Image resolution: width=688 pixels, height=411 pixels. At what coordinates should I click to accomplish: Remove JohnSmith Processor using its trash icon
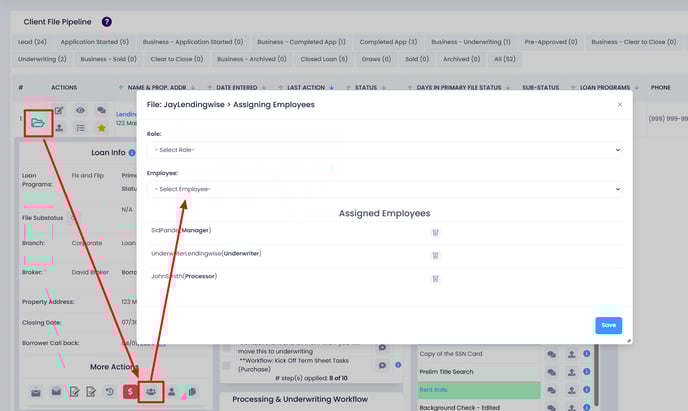pyautogui.click(x=435, y=279)
